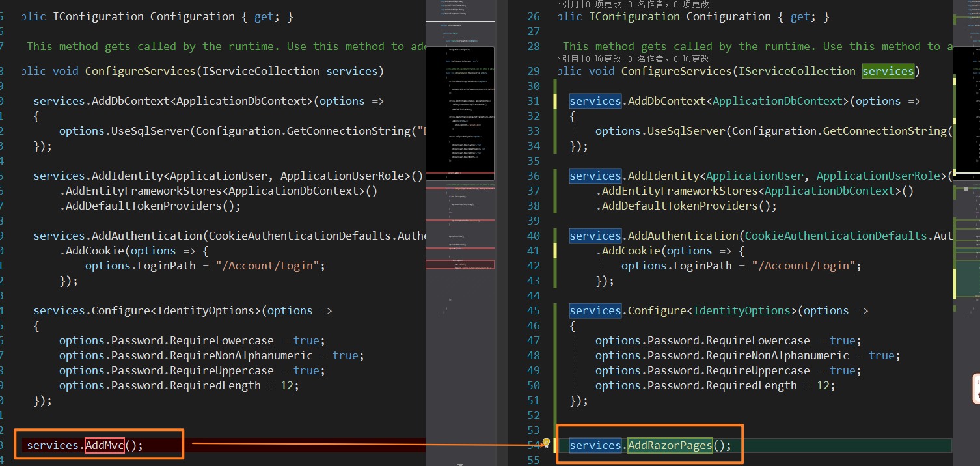This screenshot has width=980, height=466.
Task: Click GetConnectionString in the left pane
Action: point(349,131)
